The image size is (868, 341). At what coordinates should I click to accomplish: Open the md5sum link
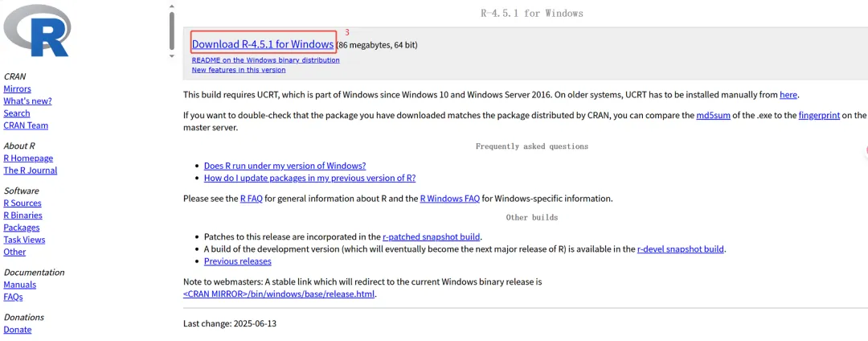(x=713, y=116)
